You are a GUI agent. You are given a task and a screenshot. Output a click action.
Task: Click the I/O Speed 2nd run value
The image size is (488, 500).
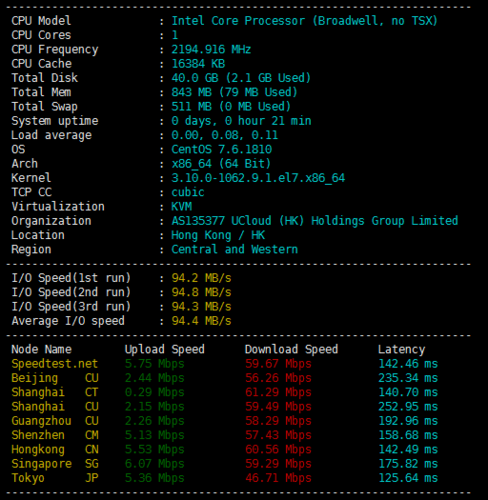(201, 292)
